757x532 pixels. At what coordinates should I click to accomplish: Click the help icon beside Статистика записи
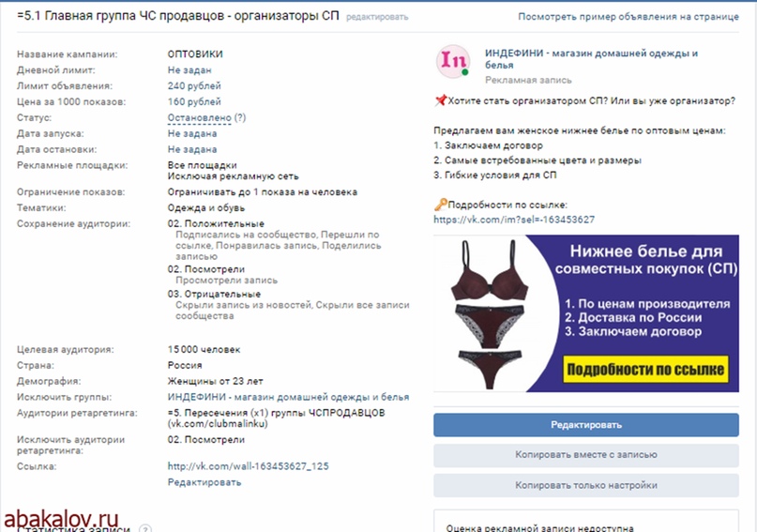point(144,528)
